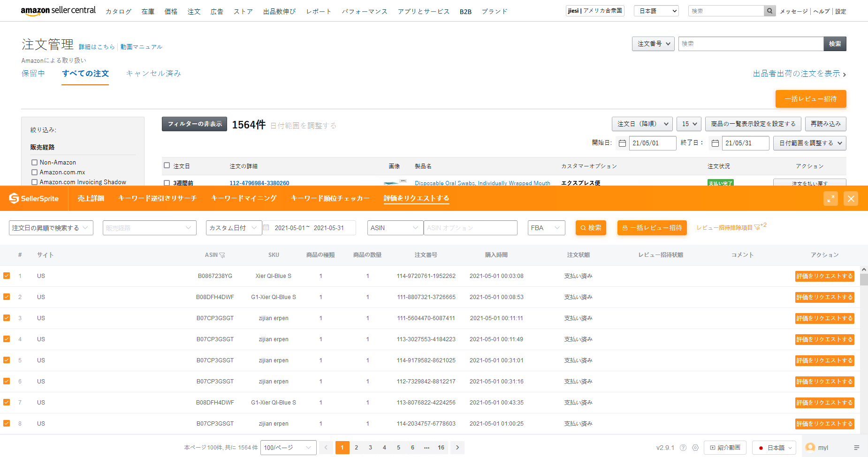Click the custom date range calendar icon

pyautogui.click(x=266, y=228)
